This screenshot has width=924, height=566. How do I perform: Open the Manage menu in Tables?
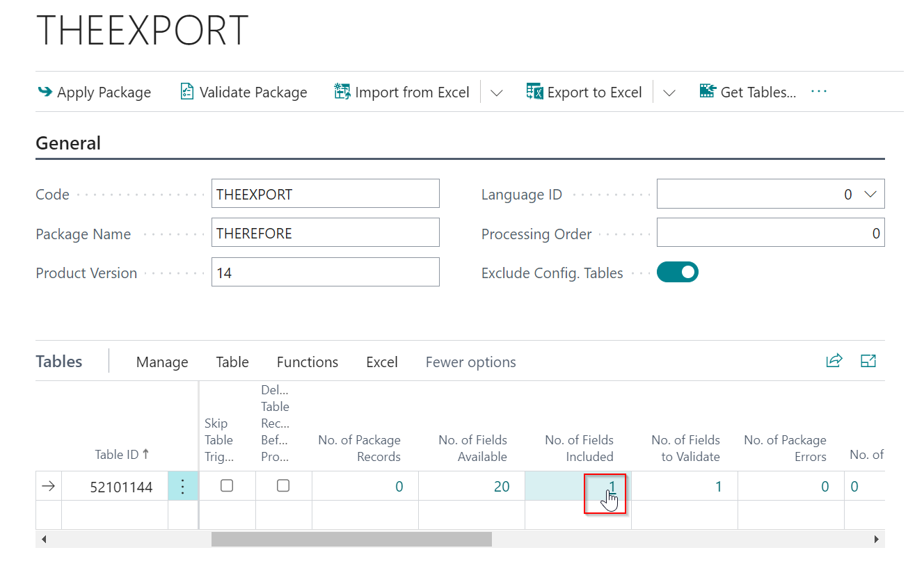[x=162, y=362]
